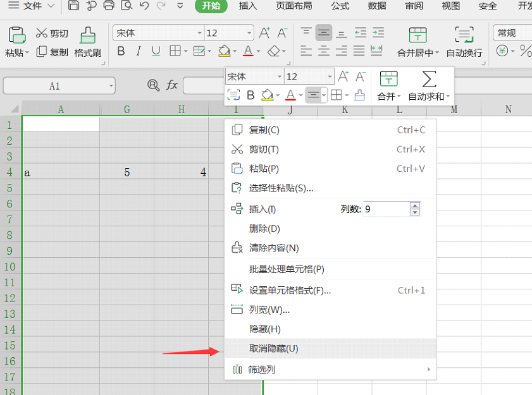532x395 pixels.
Task: Open 设置单元格格式(F)... from context menu
Action: [x=330, y=291]
